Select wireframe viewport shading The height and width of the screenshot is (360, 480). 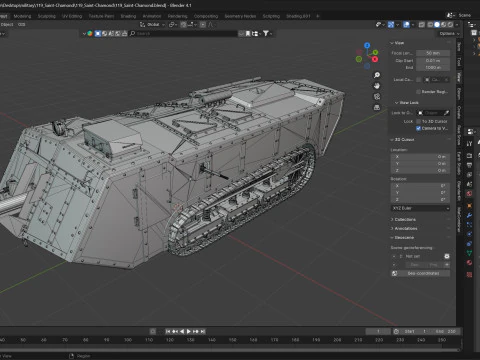430,25
